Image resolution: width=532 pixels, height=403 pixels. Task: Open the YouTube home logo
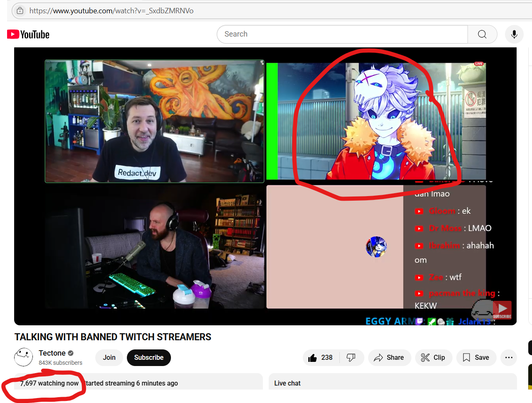(28, 34)
